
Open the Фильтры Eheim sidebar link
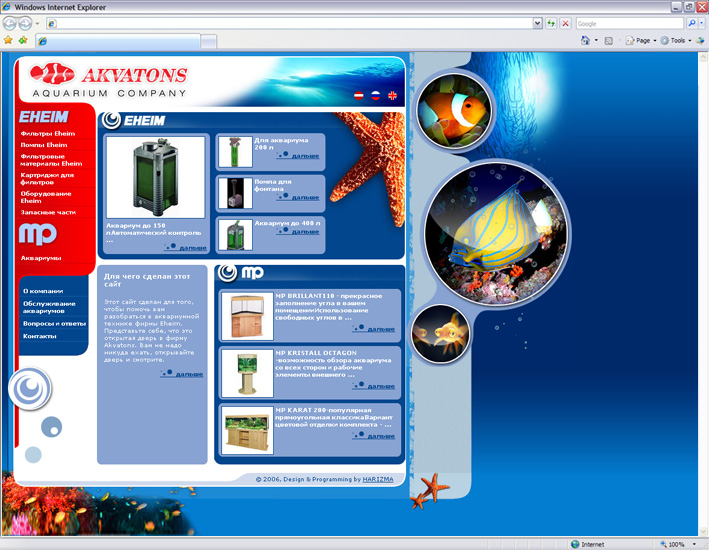pyautogui.click(x=47, y=133)
